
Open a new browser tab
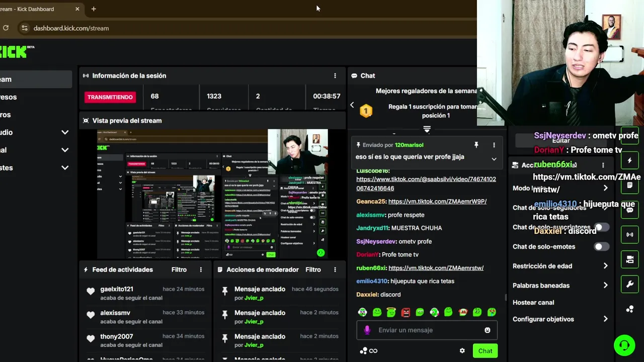94,9
